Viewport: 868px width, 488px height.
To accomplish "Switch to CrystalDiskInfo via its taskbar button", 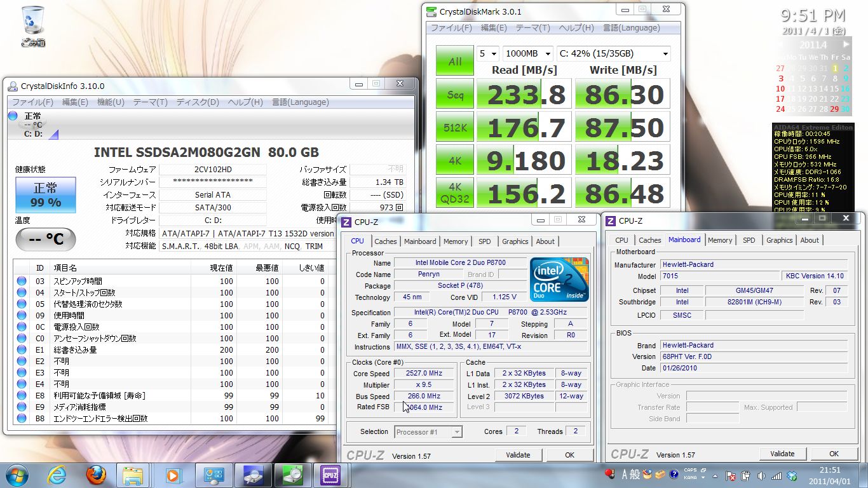I will pyautogui.click(x=252, y=475).
